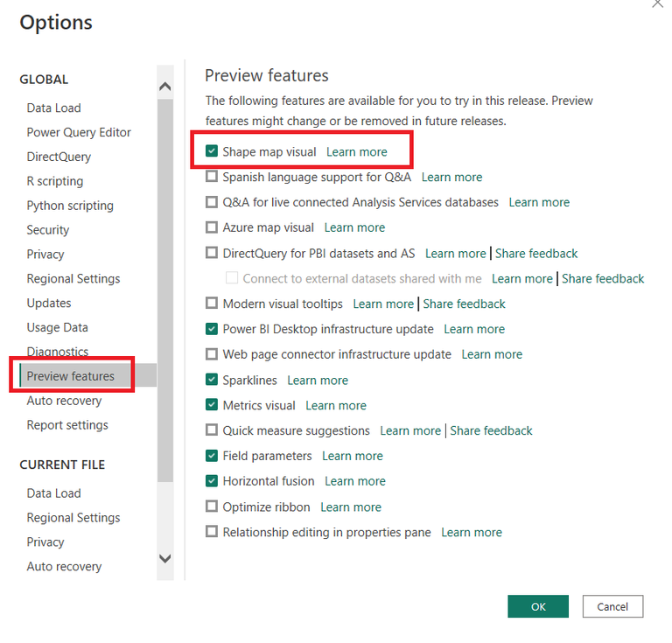Open Power Query Editor settings
This screenshot has width=672, height=643.
(x=79, y=132)
